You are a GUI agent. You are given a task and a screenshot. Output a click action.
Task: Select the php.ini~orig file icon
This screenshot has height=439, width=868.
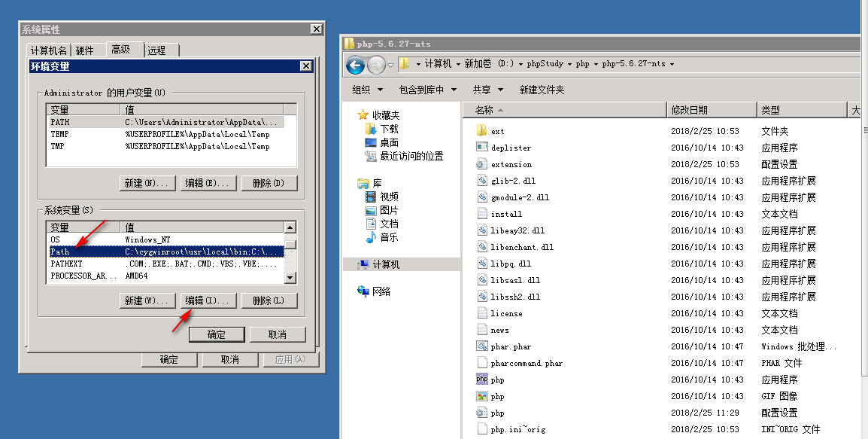[481, 429]
